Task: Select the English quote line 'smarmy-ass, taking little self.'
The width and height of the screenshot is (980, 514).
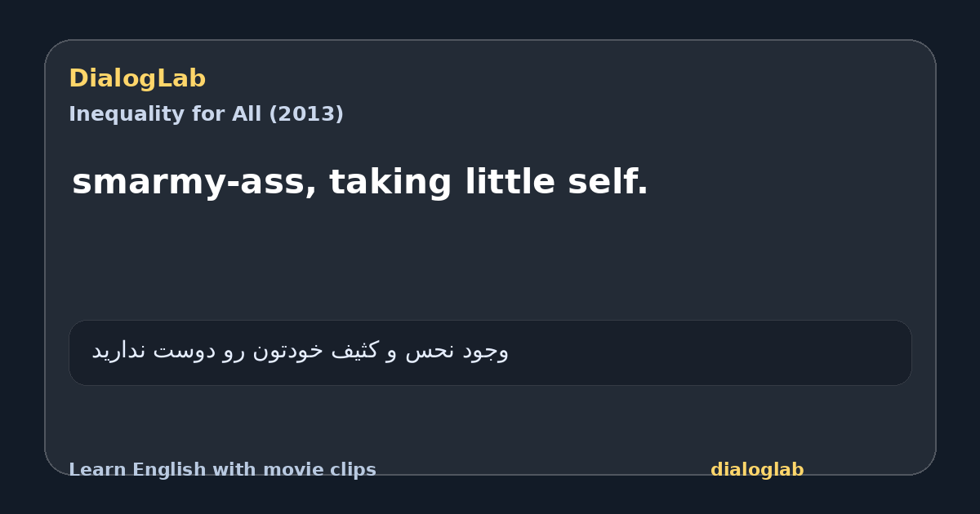Action: point(360,182)
